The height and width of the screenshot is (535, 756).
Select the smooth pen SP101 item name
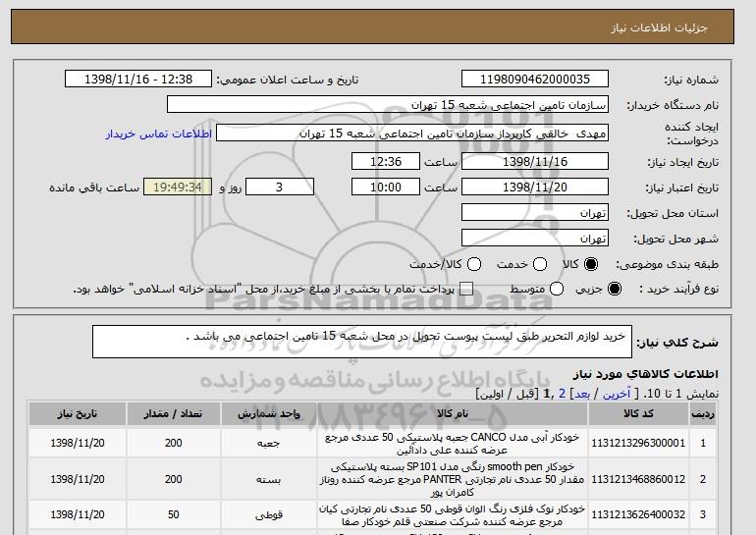pyautogui.click(x=453, y=480)
